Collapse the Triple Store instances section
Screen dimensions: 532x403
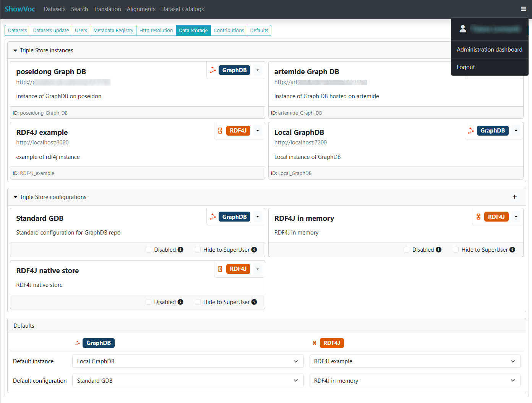15,50
